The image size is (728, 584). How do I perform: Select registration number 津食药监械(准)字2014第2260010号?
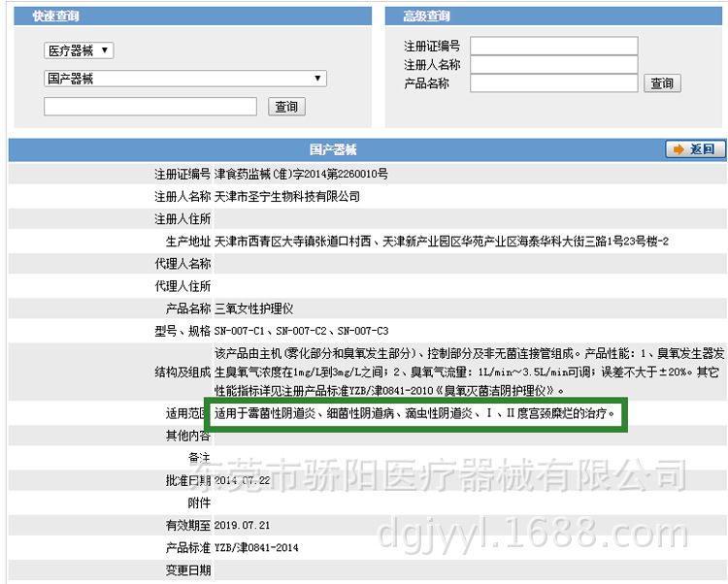coord(301,175)
